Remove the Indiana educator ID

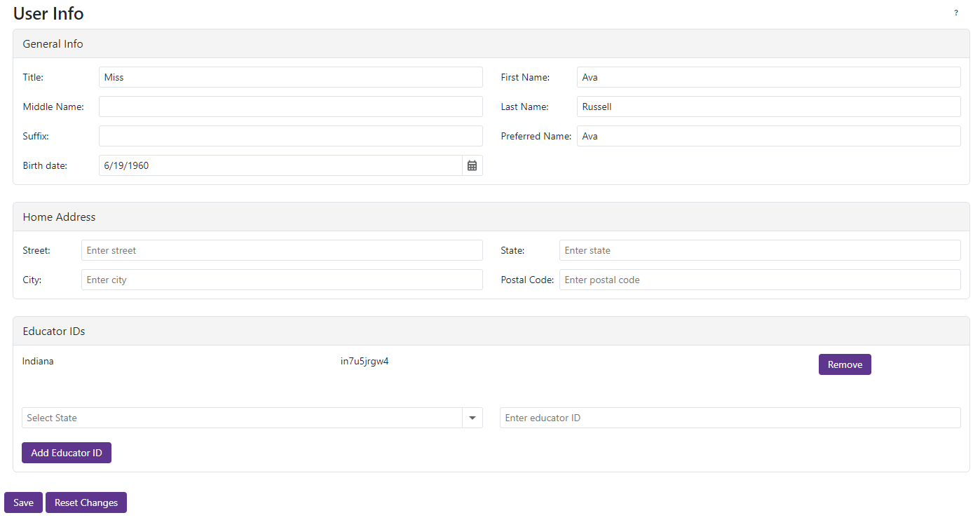click(844, 364)
